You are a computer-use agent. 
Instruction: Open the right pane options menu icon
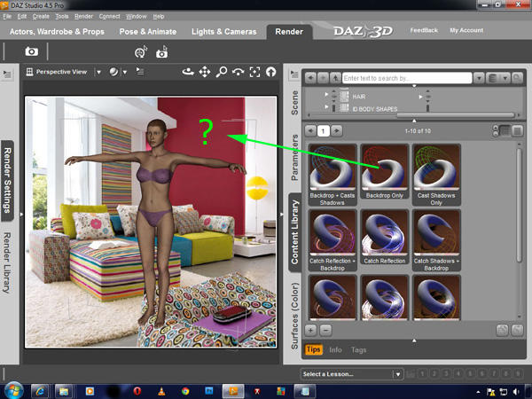pyautogui.click(x=294, y=74)
